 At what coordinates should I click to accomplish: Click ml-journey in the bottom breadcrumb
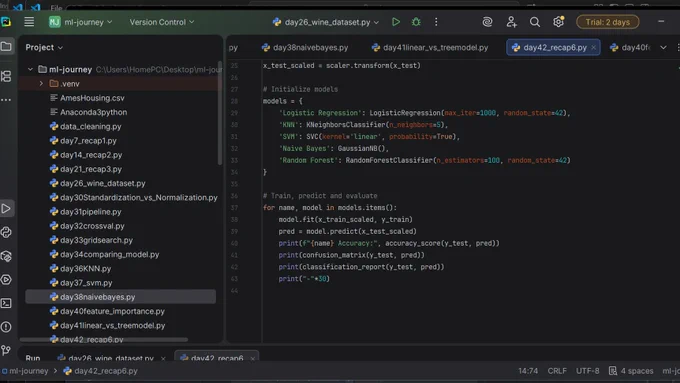click(25, 371)
